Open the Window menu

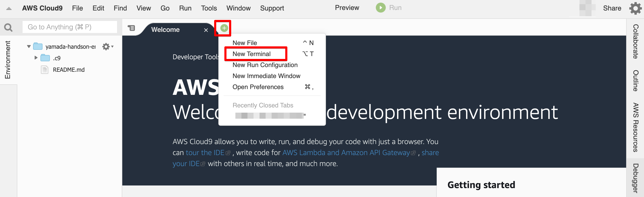tap(238, 8)
